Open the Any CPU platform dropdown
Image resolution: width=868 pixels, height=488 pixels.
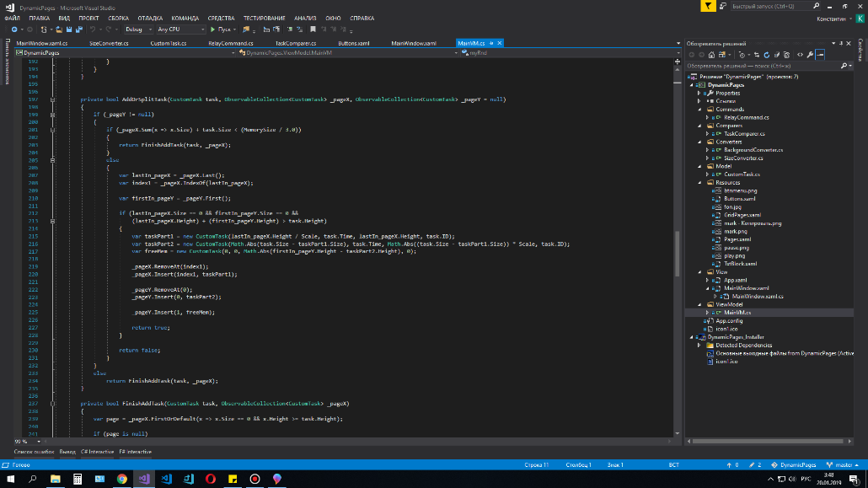(180, 29)
